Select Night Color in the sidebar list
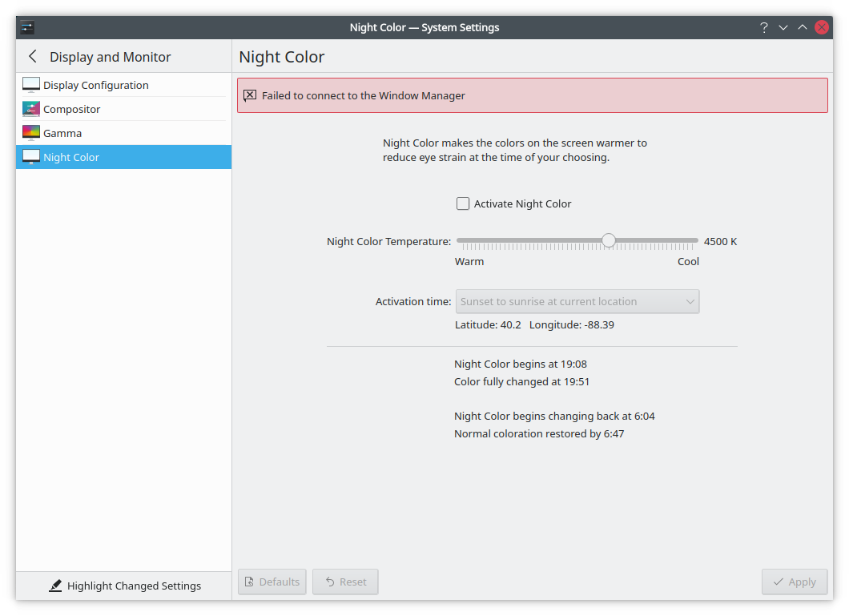Viewport: 849px width, 616px height. pyautogui.click(x=123, y=157)
